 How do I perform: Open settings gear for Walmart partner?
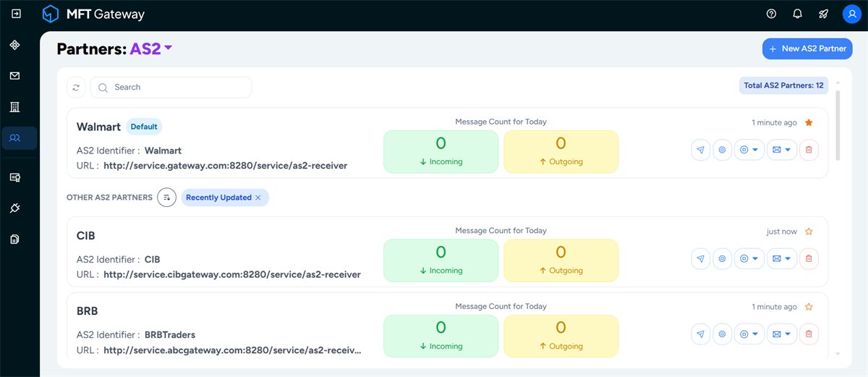point(722,151)
